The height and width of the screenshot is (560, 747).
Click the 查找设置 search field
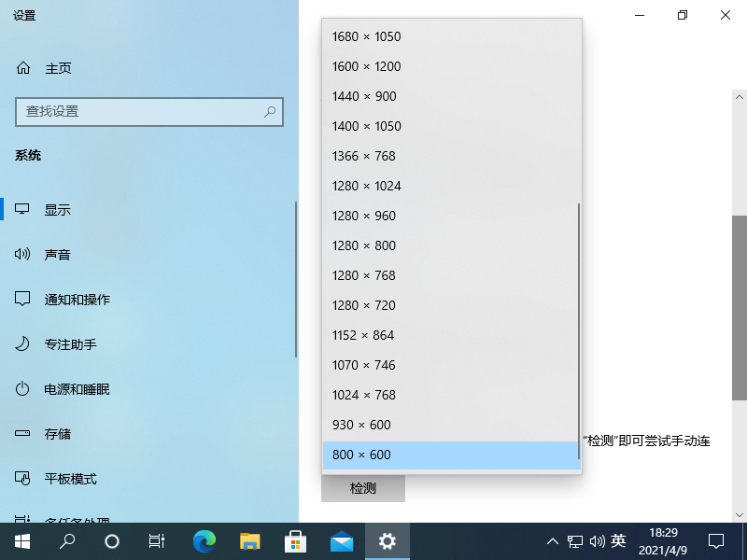[x=140, y=111]
